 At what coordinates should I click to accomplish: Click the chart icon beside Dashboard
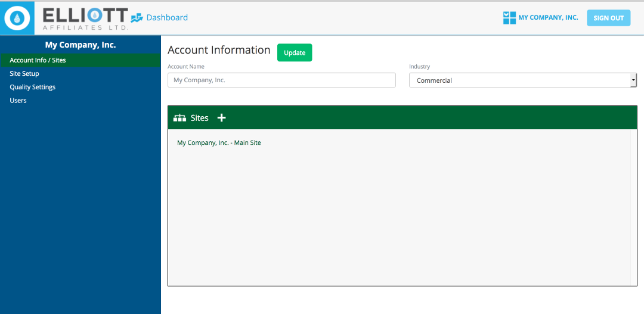coord(137,18)
